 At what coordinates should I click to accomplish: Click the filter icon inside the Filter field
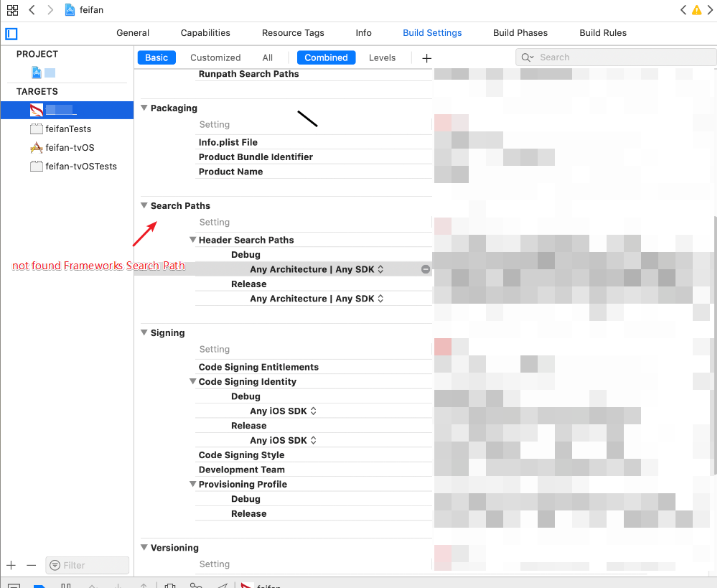54,565
